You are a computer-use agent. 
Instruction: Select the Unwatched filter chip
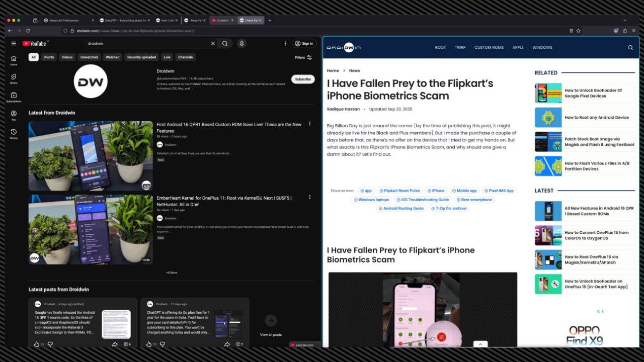click(x=89, y=57)
